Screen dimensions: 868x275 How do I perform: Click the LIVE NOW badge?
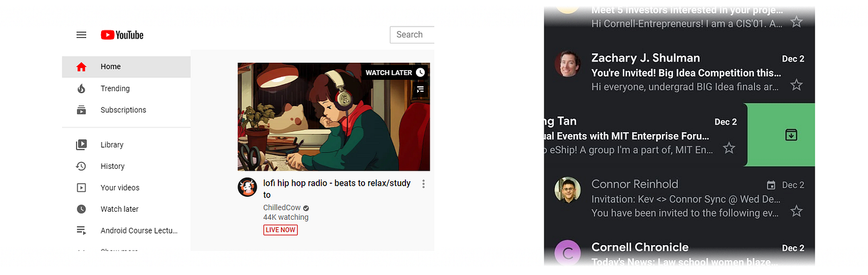[280, 230]
